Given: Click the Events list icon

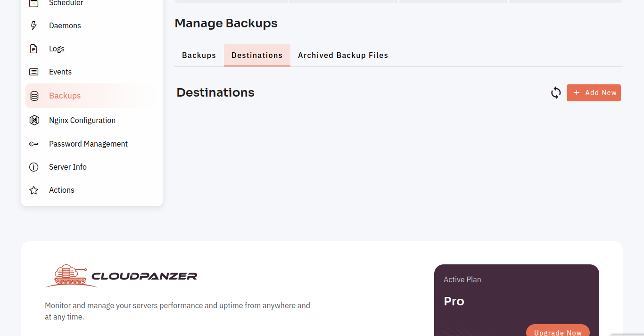Looking at the screenshot, I should click(34, 72).
